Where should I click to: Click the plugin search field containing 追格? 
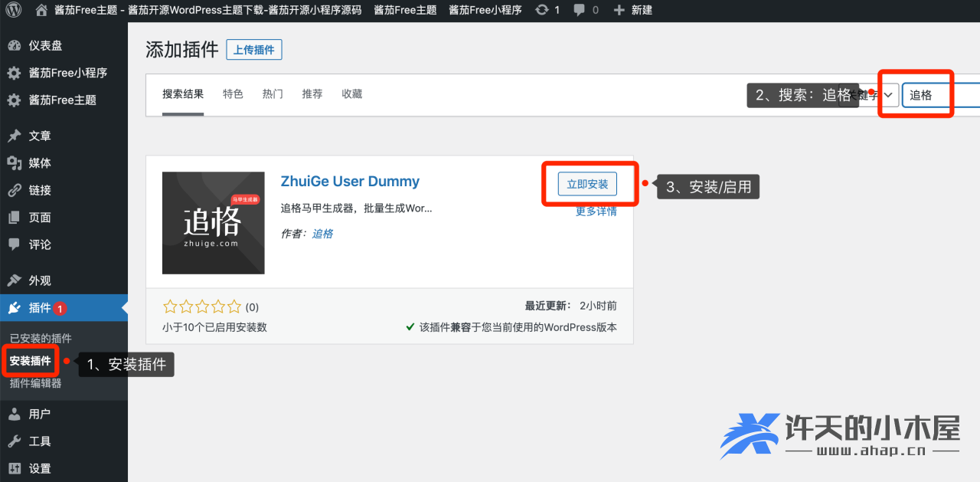coord(941,95)
